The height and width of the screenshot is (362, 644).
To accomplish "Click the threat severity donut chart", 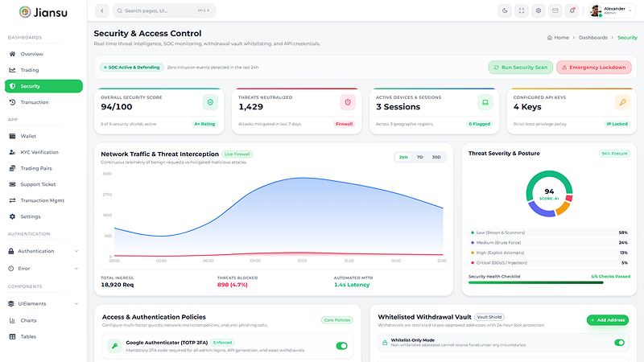I will tap(549, 194).
